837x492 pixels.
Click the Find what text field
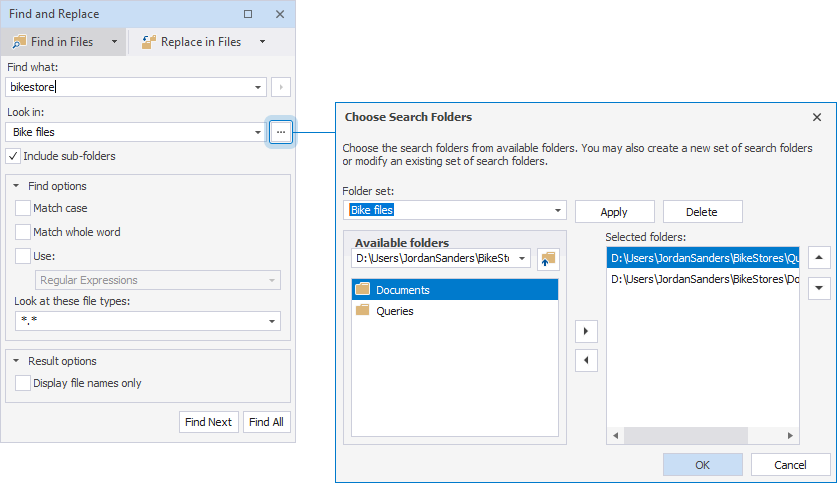(128, 87)
